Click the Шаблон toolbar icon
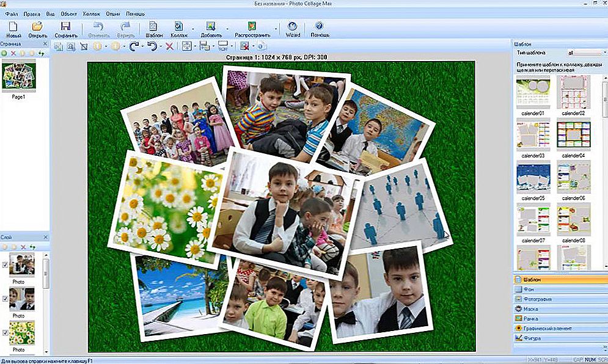This screenshot has width=608, height=364. 154,28
